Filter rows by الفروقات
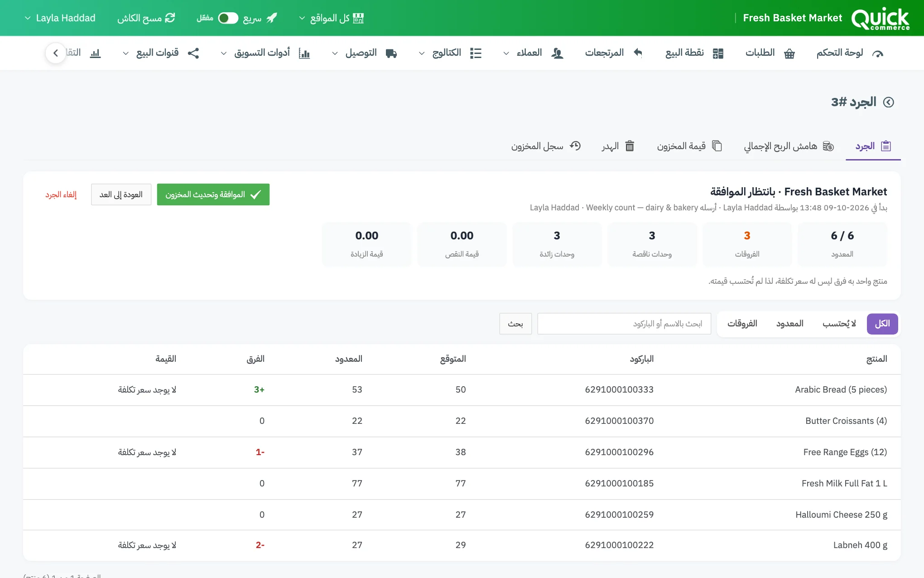The image size is (924, 578). (x=742, y=324)
